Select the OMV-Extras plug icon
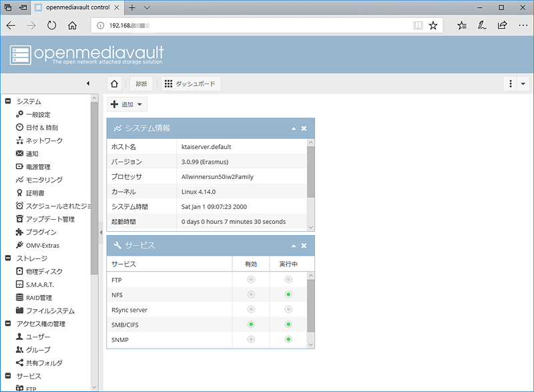This screenshot has height=392, width=534. pos(20,245)
